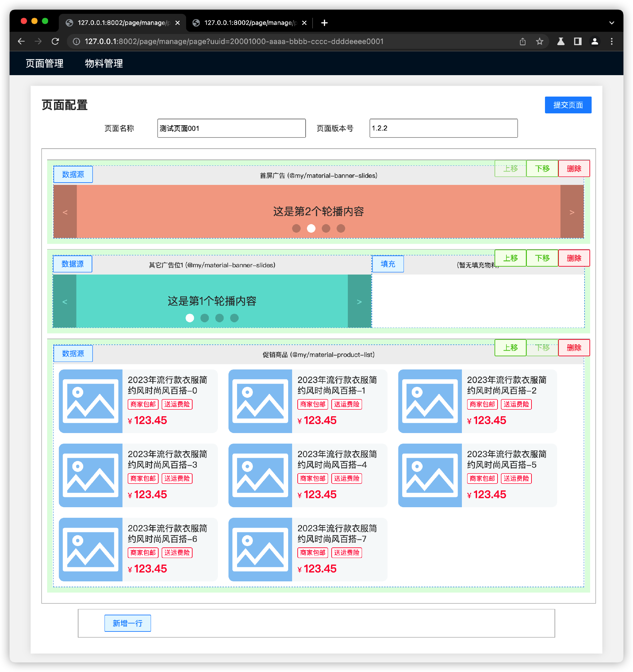Image resolution: width=633 pixels, height=672 pixels.
Task: Open the 物料管理 navigation menu item
Action: [104, 63]
